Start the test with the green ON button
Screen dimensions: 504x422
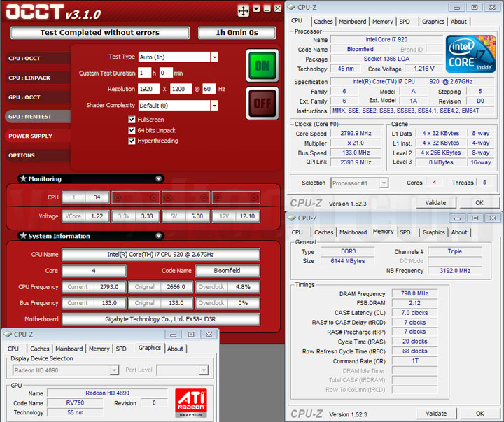(262, 66)
